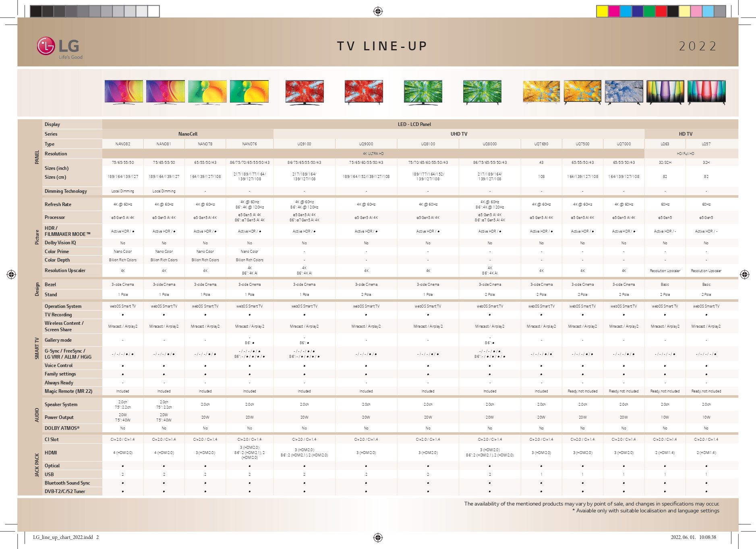
Task: Click the "Color Prime" row label
Action: click(57, 252)
